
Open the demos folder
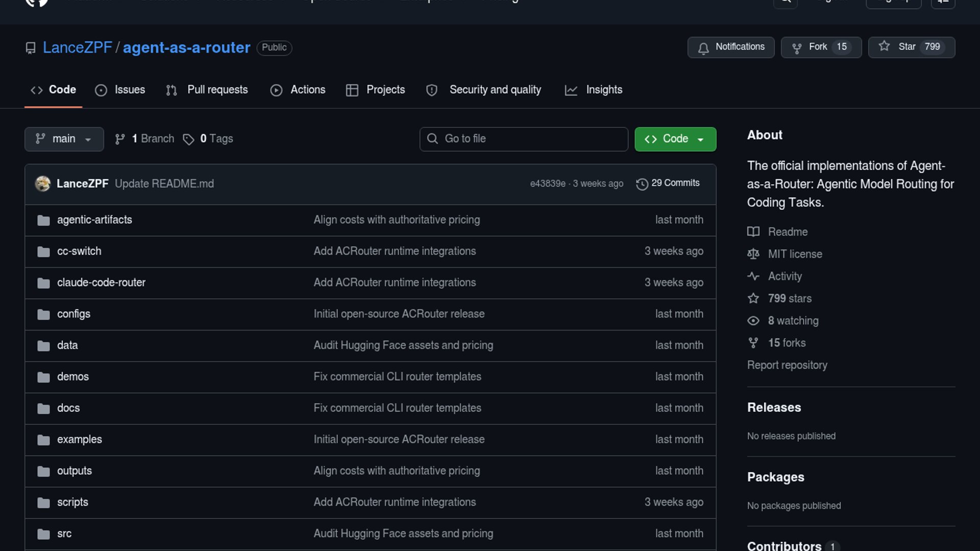73,377
